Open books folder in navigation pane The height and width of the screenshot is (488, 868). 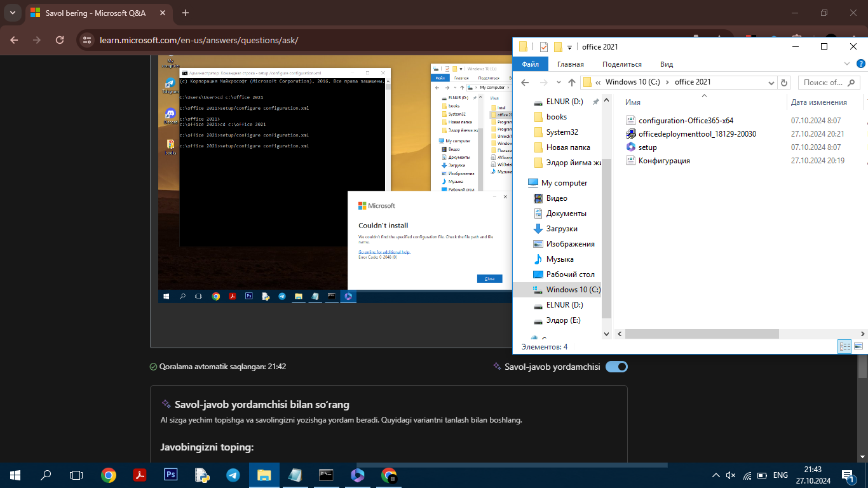tap(556, 117)
